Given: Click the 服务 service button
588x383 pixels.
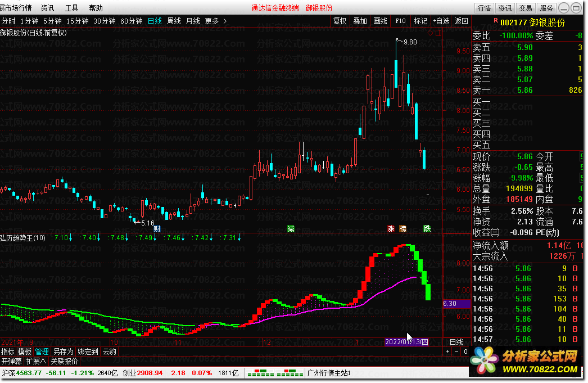Looking at the screenshot, I should [546, 8].
